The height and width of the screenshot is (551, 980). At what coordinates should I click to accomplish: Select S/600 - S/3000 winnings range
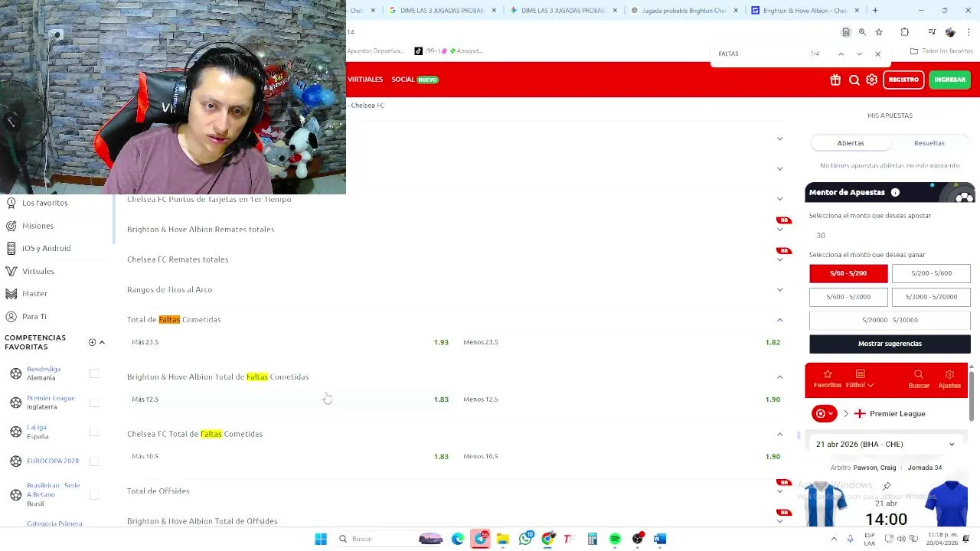848,297
